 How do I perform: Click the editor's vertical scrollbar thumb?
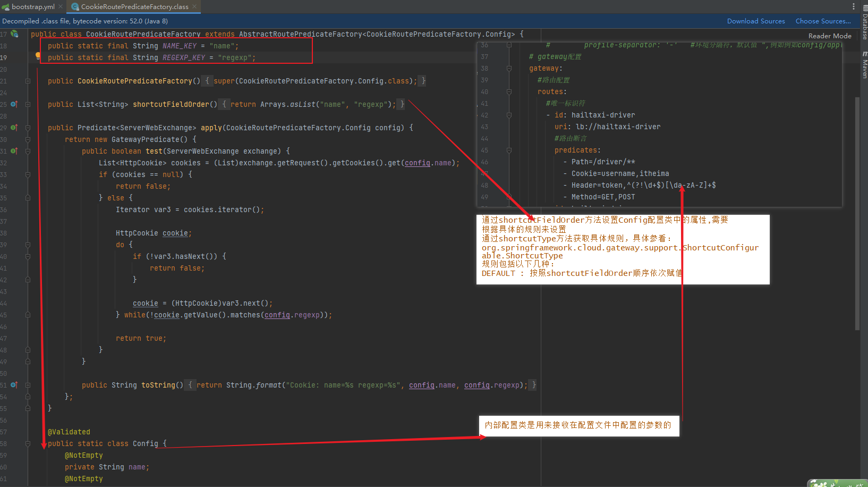click(x=857, y=213)
